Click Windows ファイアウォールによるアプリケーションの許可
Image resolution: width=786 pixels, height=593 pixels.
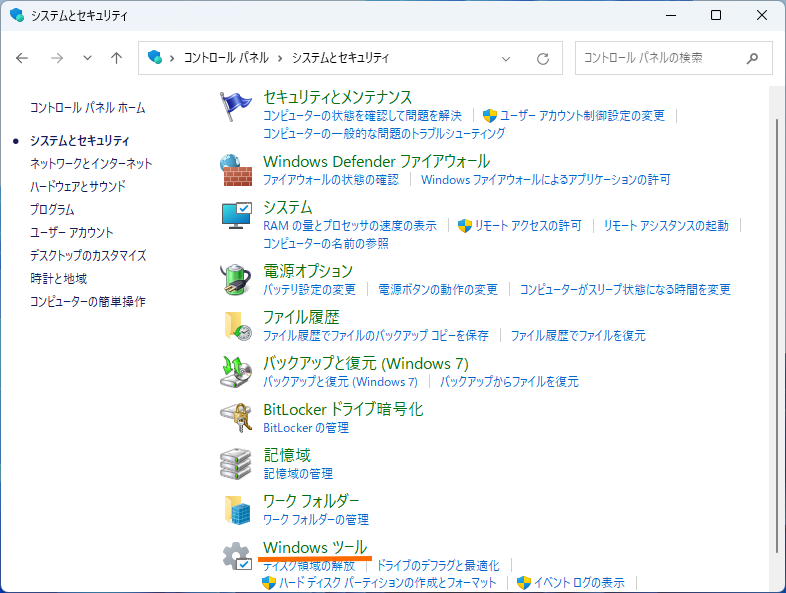coord(546,179)
